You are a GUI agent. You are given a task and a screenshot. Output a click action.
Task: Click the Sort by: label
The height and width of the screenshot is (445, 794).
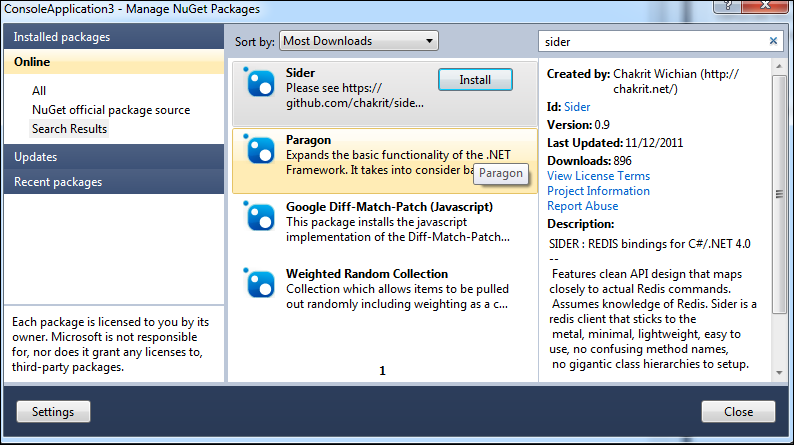255,42
